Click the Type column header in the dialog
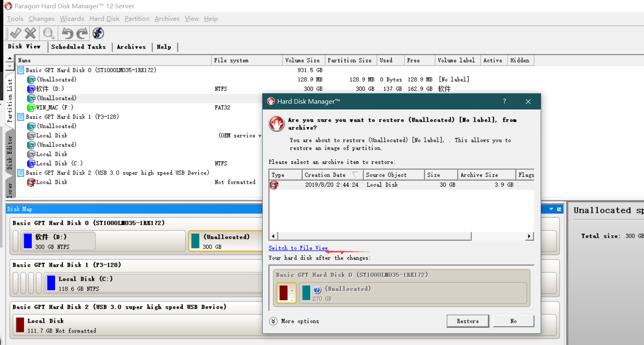Screen dimensions: 644x345 (x=285, y=175)
